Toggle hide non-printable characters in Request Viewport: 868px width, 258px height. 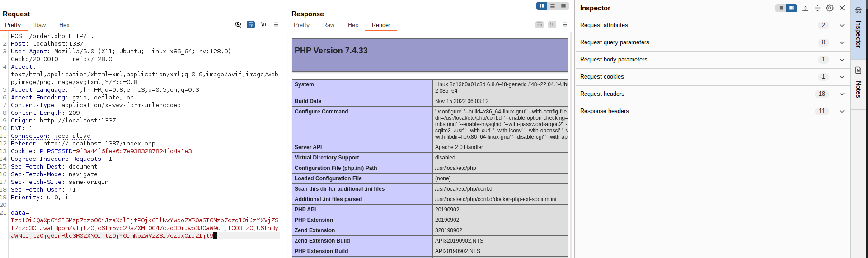point(238,24)
